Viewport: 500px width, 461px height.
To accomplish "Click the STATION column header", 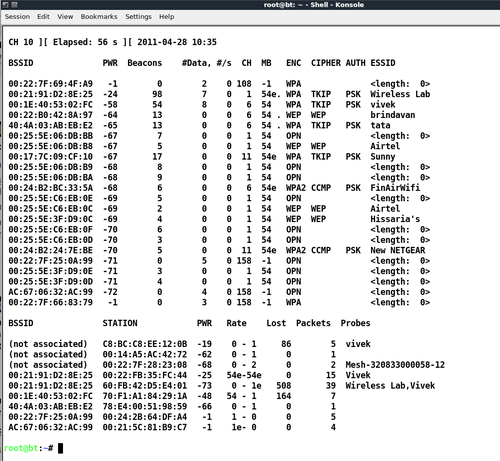I will tap(120, 323).
